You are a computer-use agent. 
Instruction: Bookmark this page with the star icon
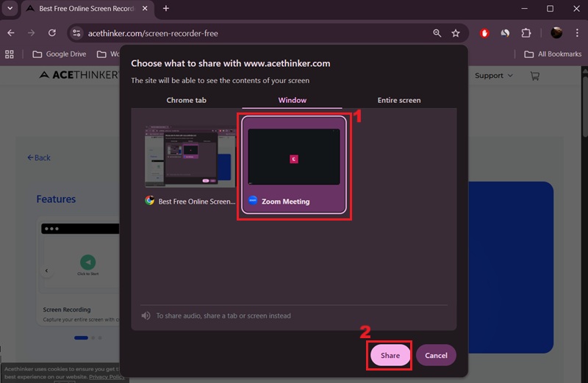pos(456,33)
